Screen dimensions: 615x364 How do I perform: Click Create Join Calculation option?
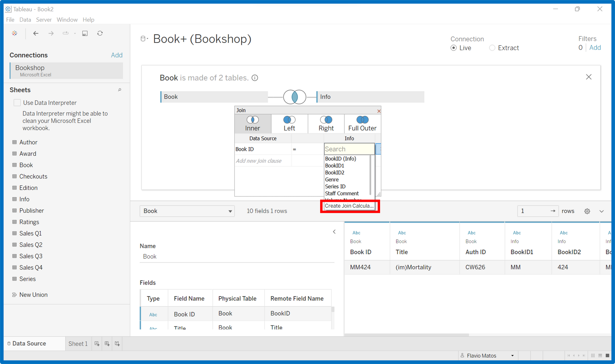point(349,206)
